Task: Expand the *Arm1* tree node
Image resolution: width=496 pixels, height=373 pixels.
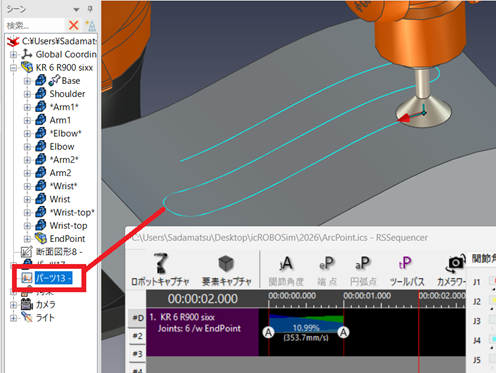Action: click(x=27, y=107)
